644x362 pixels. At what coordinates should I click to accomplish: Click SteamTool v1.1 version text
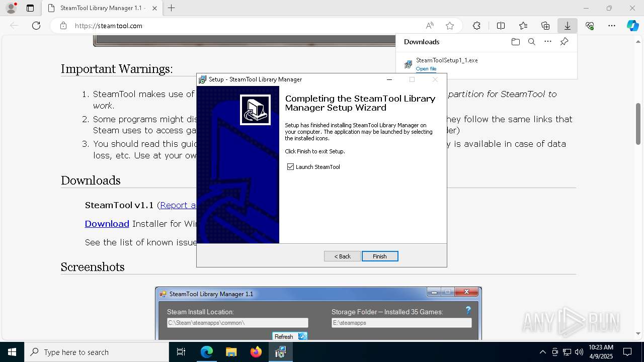pos(119,205)
